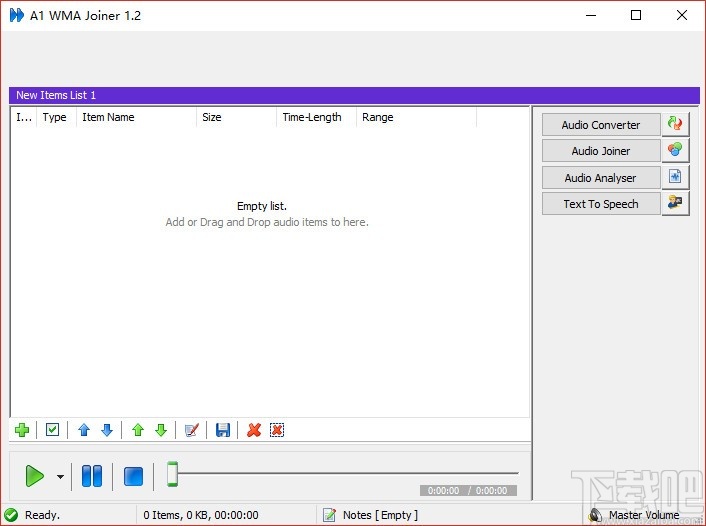Move item up with first blue arrow
Viewport: 706px width, 526px height.
click(x=84, y=430)
